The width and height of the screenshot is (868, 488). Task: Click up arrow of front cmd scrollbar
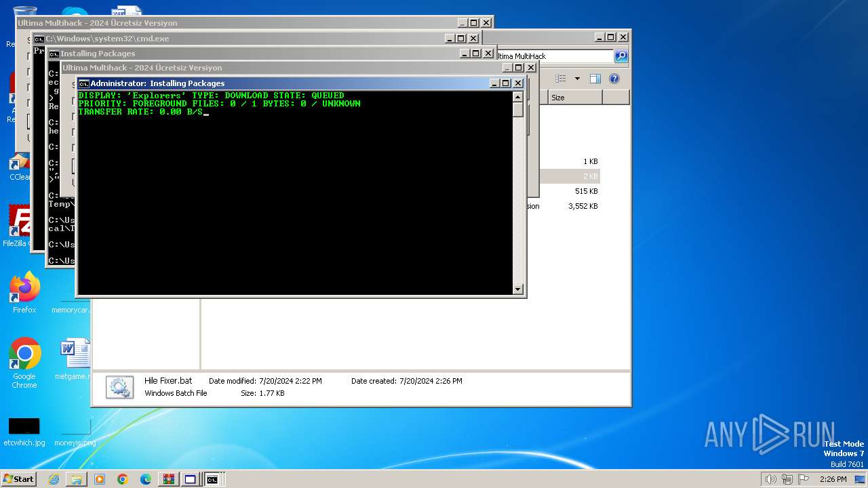[518, 97]
